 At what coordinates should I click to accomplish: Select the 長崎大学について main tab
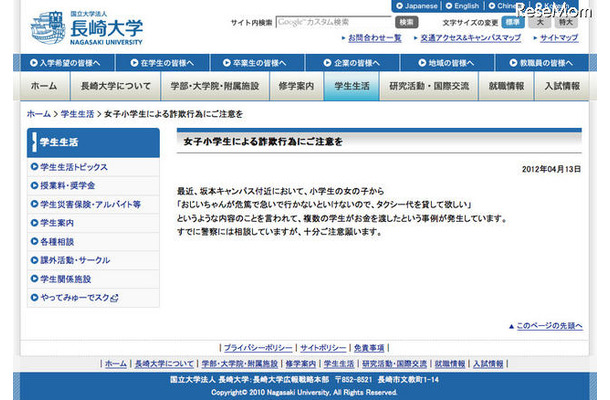(x=116, y=86)
